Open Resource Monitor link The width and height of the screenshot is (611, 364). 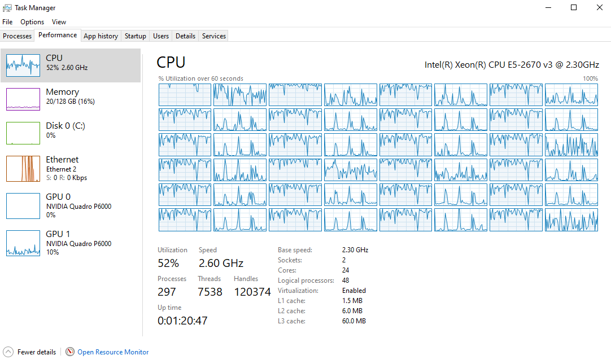113,352
